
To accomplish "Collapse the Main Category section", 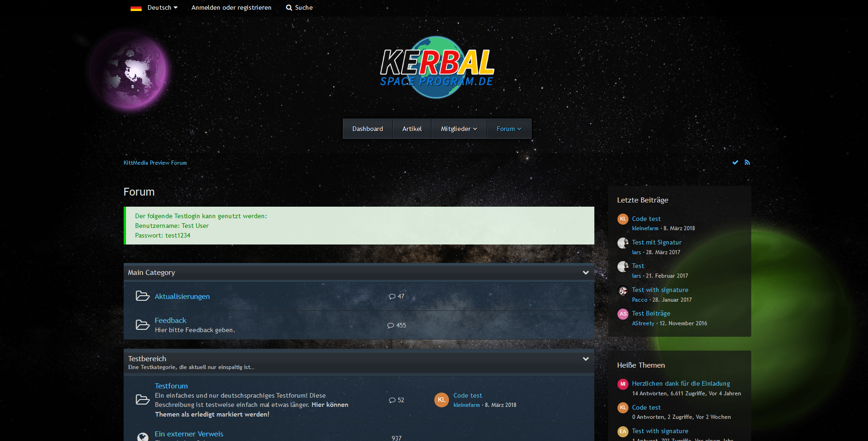I will click(x=586, y=273).
